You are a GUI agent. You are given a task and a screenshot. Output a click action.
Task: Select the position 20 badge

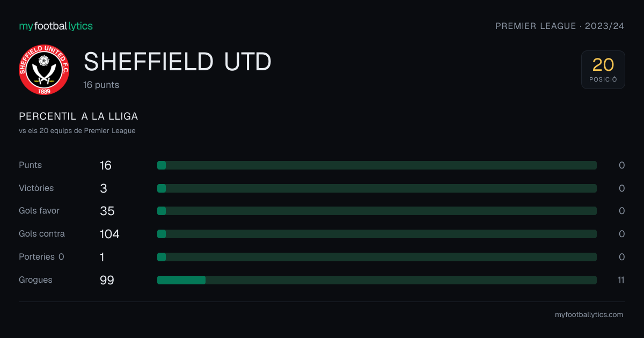pos(603,70)
